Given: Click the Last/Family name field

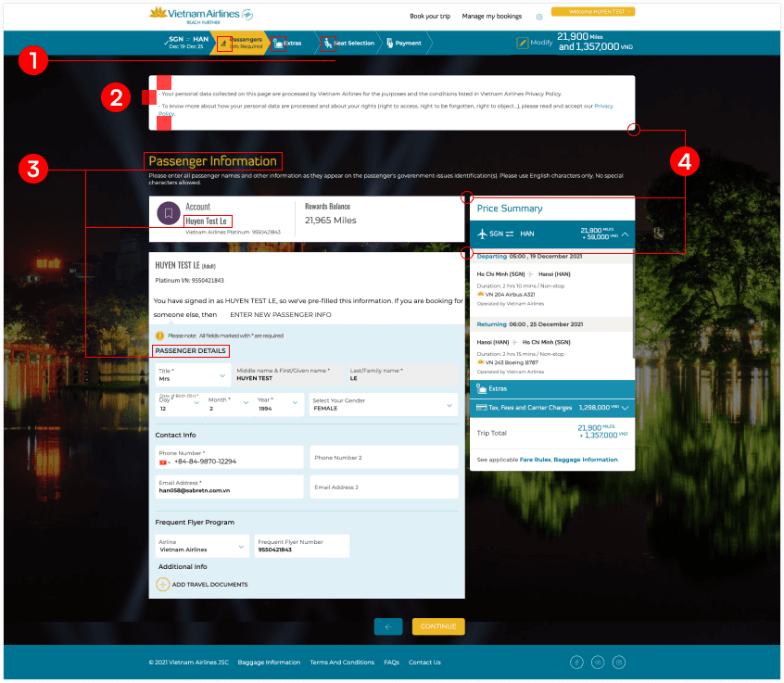Looking at the screenshot, I should pyautogui.click(x=402, y=375).
